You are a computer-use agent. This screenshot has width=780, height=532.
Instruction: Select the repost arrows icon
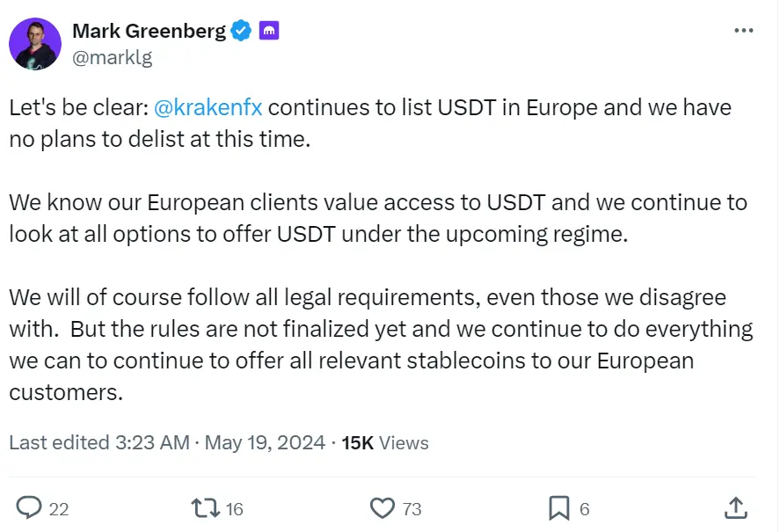pos(205,508)
